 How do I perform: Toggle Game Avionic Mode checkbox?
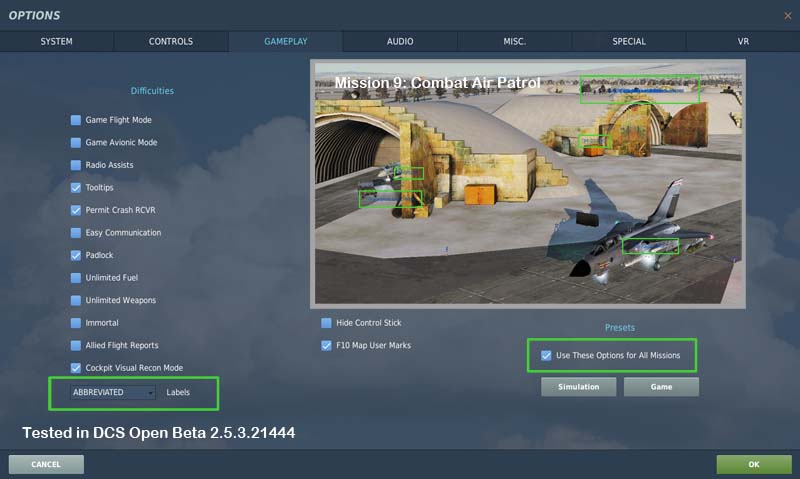[76, 142]
